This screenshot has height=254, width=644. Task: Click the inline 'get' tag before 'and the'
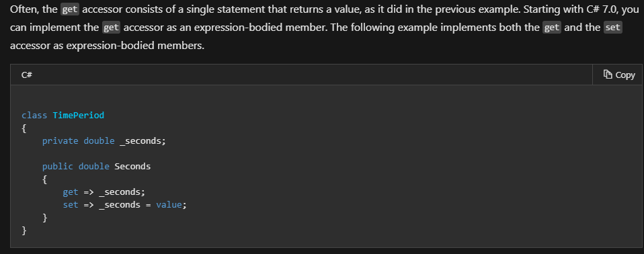coord(552,28)
